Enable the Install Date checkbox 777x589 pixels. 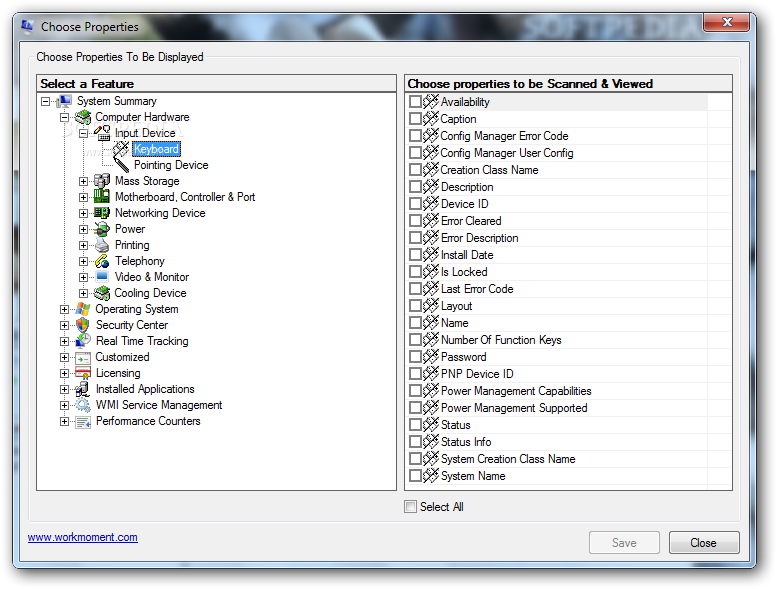tap(415, 255)
